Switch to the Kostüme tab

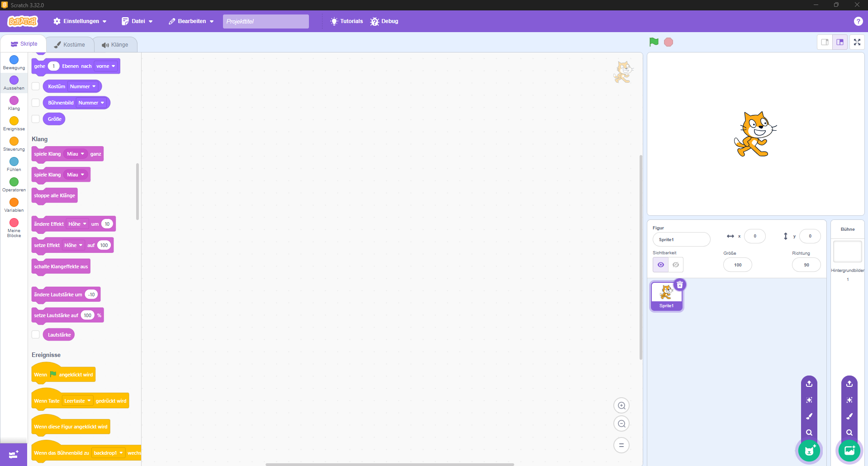coord(70,45)
